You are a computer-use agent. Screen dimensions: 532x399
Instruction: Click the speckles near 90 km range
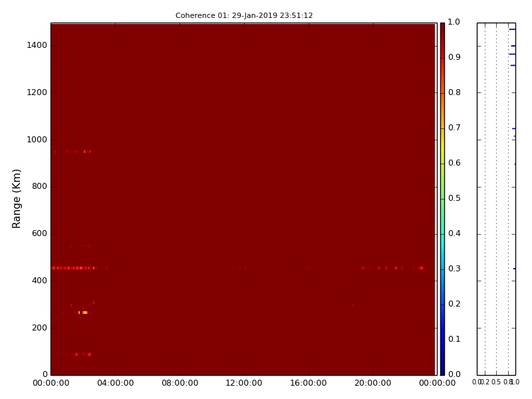tap(74, 354)
